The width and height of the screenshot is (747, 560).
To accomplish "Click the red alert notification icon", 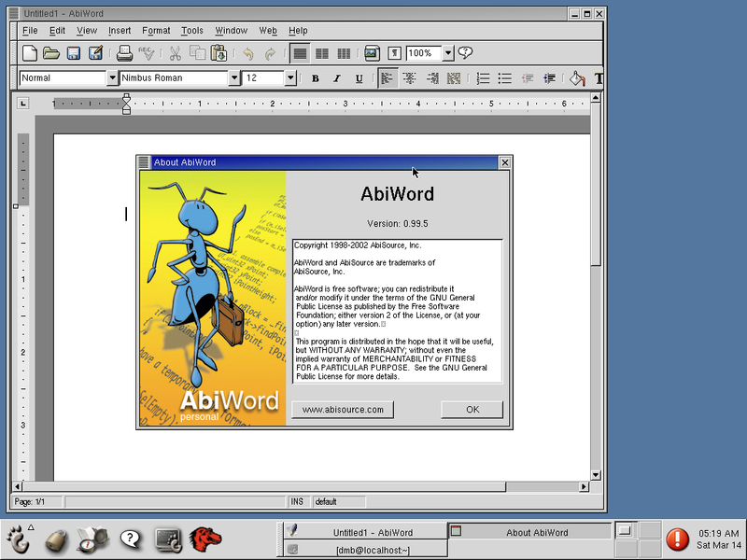I will [x=677, y=539].
